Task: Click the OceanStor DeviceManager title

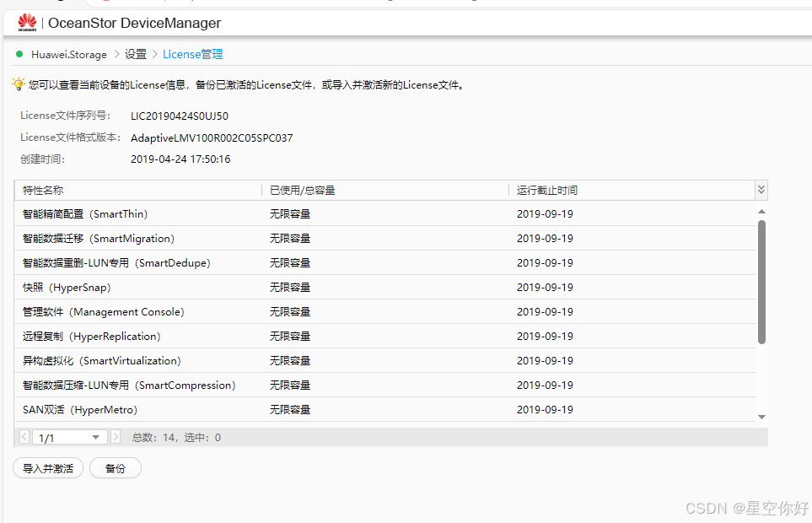Action: point(135,23)
